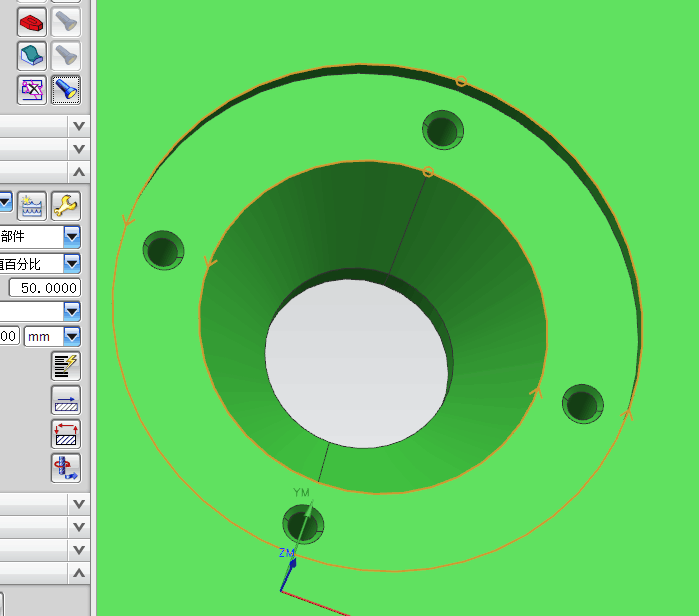Open Feeds and Speeds spinning tool icon
The width and height of the screenshot is (699, 616).
[x=66, y=468]
